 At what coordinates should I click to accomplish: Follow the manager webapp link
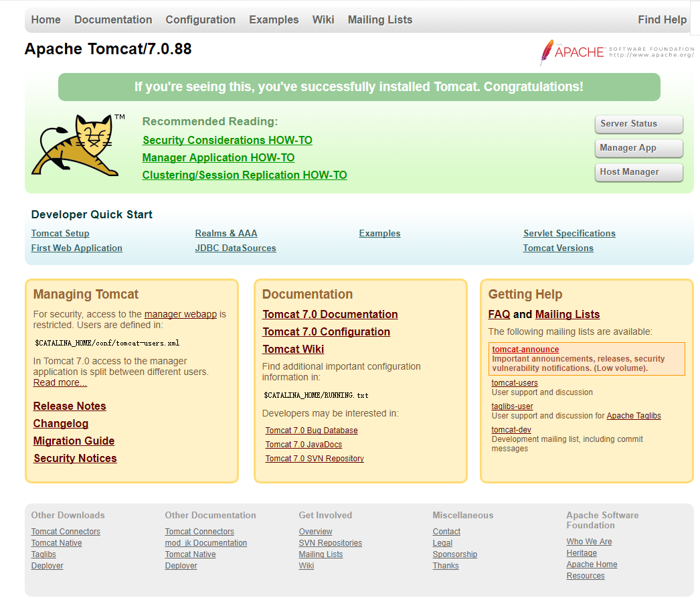181,314
